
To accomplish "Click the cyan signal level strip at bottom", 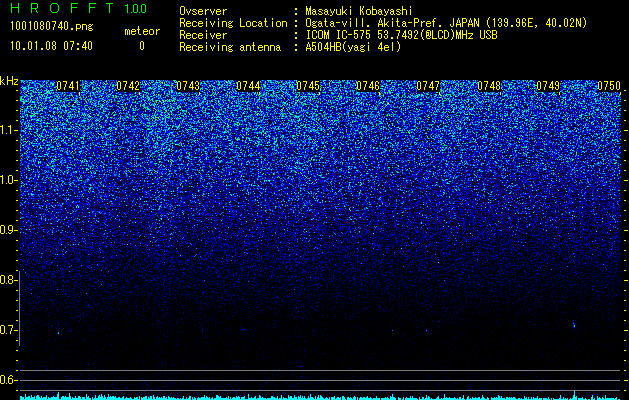I will [x=321, y=396].
